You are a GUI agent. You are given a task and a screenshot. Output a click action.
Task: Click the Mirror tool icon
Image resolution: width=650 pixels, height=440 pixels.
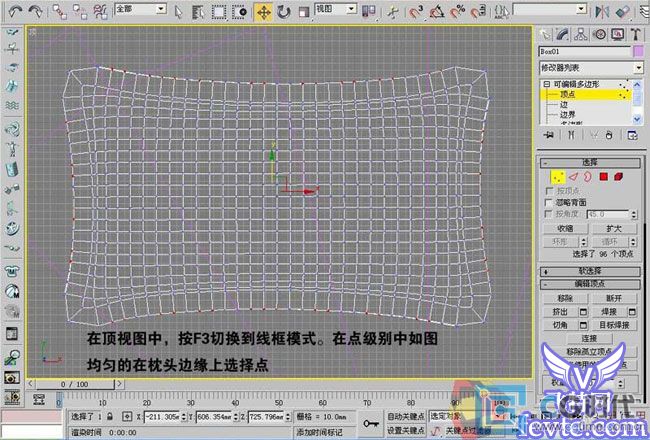click(602, 12)
